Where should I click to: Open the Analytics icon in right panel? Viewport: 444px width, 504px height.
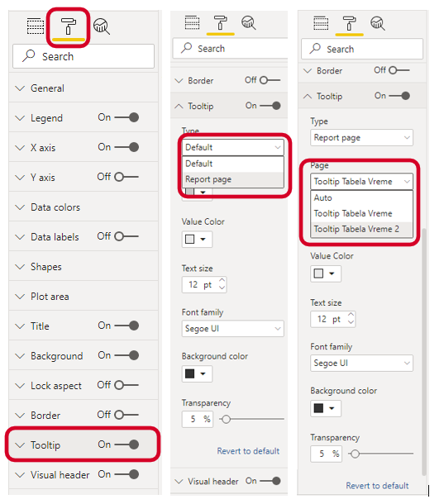377,23
